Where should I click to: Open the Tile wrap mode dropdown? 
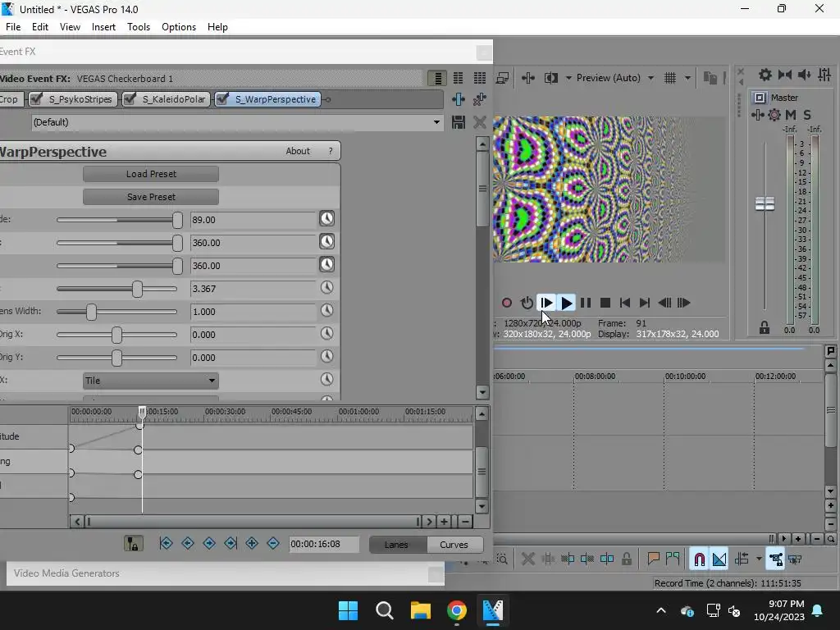tap(151, 381)
